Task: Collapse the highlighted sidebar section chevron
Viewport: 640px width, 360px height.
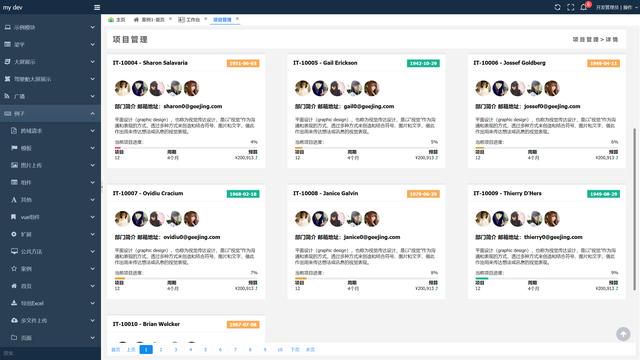Action: 93,113
